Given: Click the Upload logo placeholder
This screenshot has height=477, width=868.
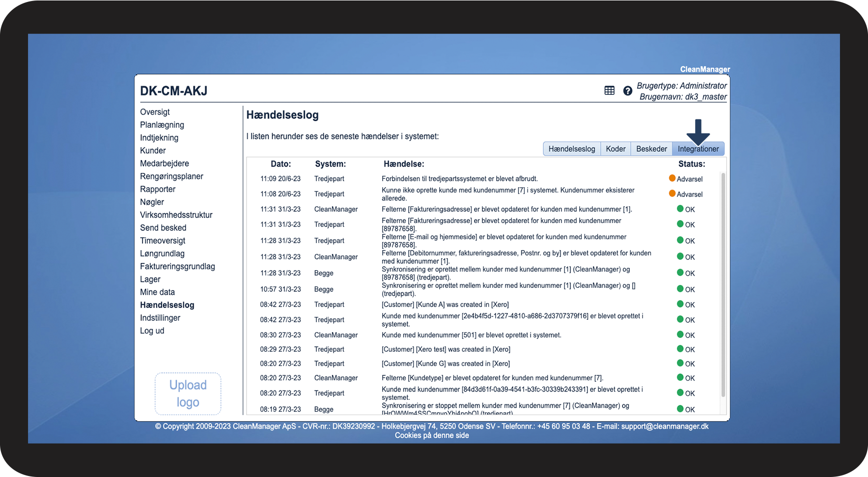Looking at the screenshot, I should point(188,393).
